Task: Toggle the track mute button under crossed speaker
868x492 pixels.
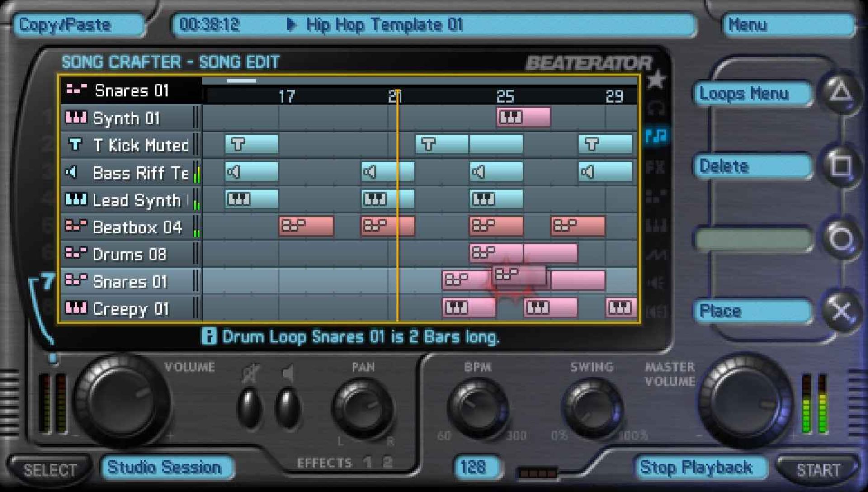Action: coord(249,407)
